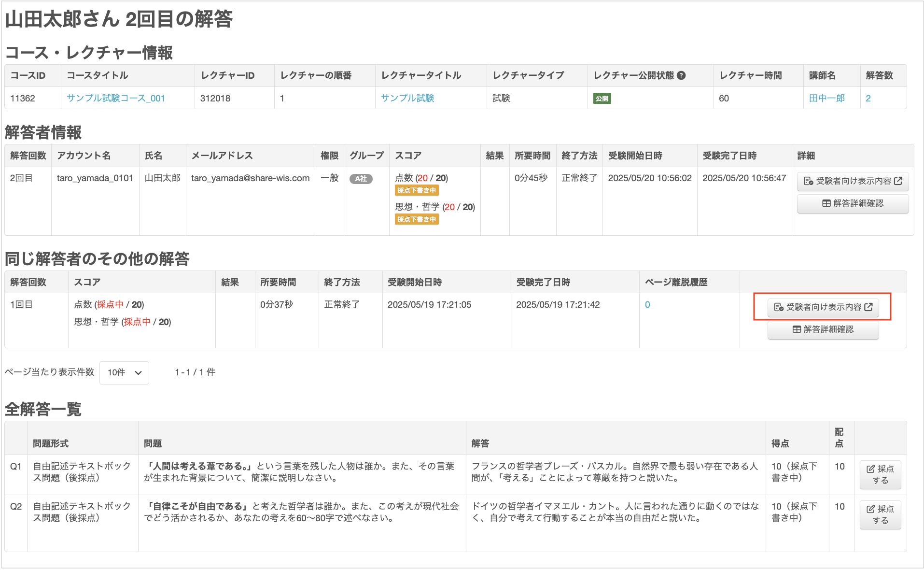Click the 思想・哲学 (採点中 / 20) score text
The image size is (924, 570).
(123, 322)
